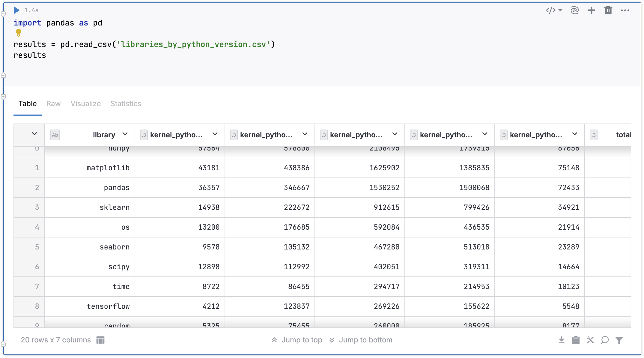Switch to the Visualize tab
Image resolution: width=644 pixels, height=358 pixels.
[85, 104]
